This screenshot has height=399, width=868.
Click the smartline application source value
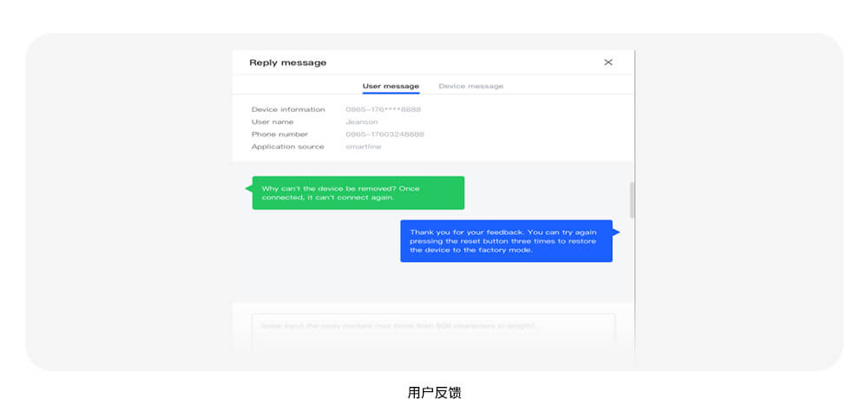pyautogui.click(x=363, y=147)
